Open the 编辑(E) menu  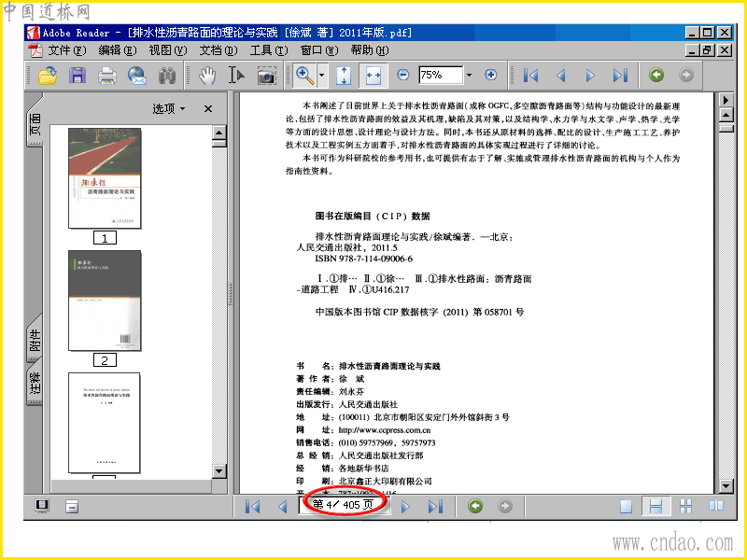point(118,50)
